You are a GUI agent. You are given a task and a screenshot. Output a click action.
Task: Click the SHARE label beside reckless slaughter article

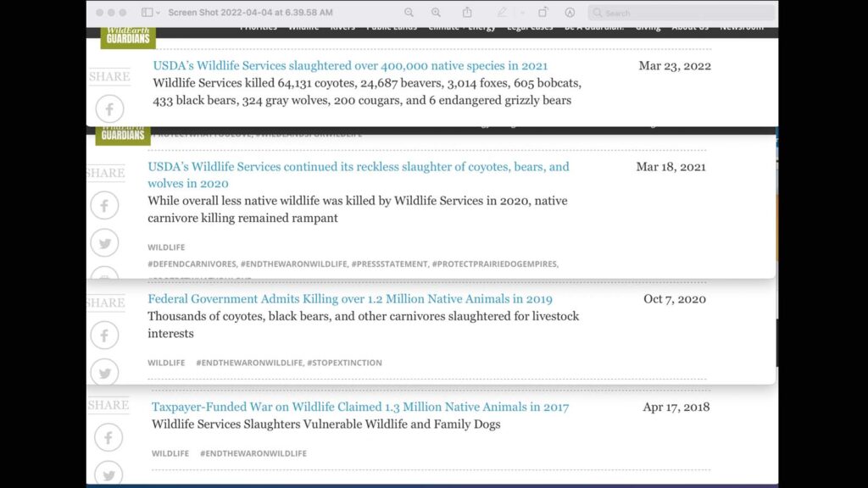pyautogui.click(x=105, y=173)
